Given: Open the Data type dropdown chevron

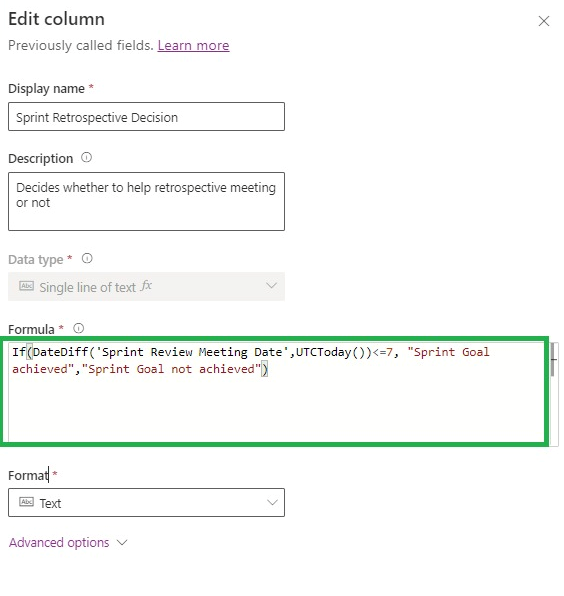Looking at the screenshot, I should point(271,285).
